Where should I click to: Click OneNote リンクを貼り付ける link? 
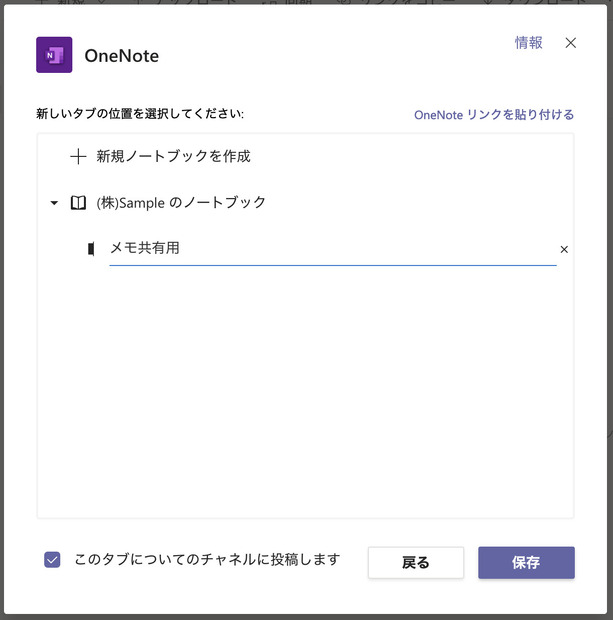494,115
